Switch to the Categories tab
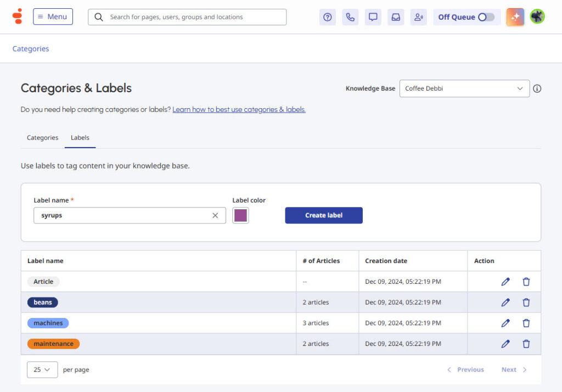This screenshot has width=562, height=392. coord(42,138)
